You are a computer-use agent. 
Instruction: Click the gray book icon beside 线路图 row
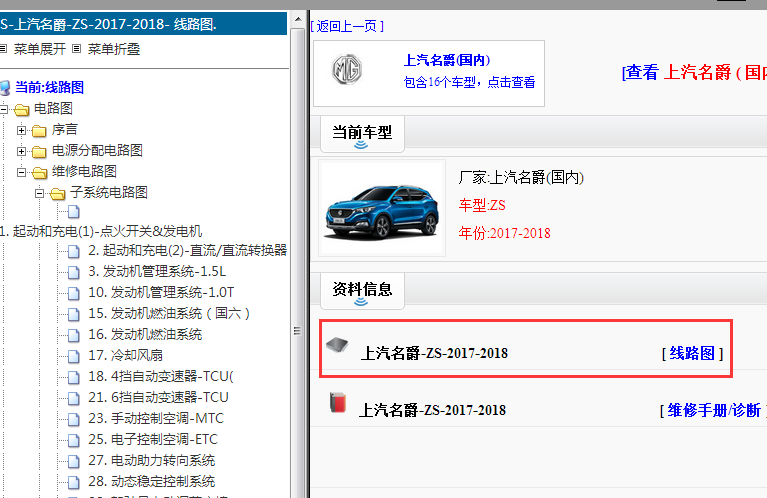[x=337, y=345]
